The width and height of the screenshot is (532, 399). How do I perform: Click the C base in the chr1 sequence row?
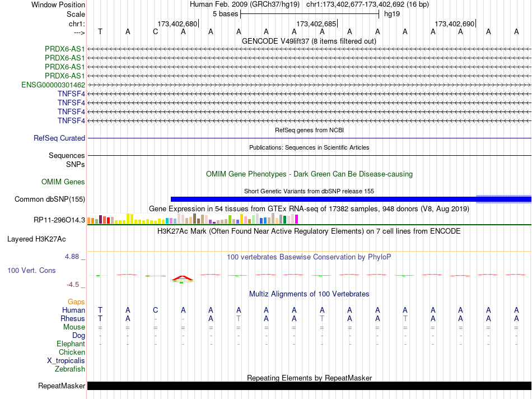155,31
